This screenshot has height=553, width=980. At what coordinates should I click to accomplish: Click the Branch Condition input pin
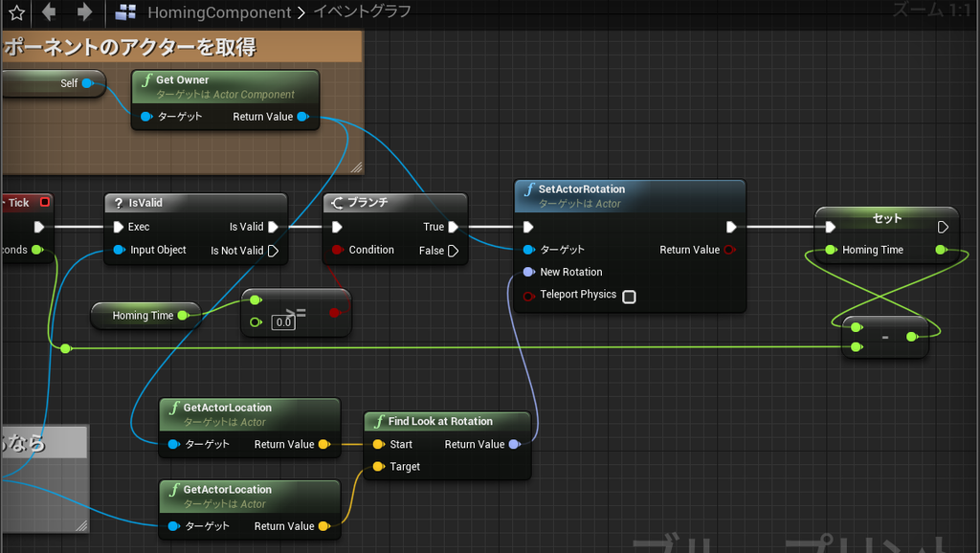[x=338, y=250]
